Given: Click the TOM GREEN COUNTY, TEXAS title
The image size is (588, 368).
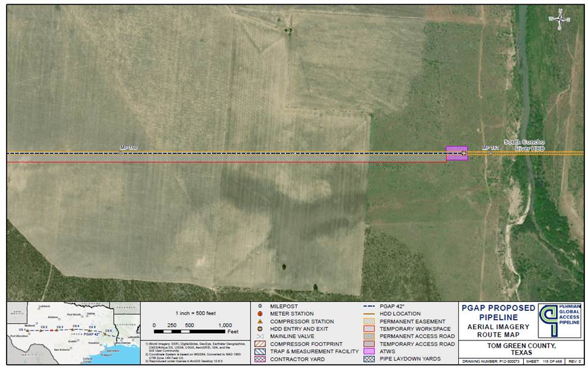Looking at the screenshot, I should pos(521,348).
